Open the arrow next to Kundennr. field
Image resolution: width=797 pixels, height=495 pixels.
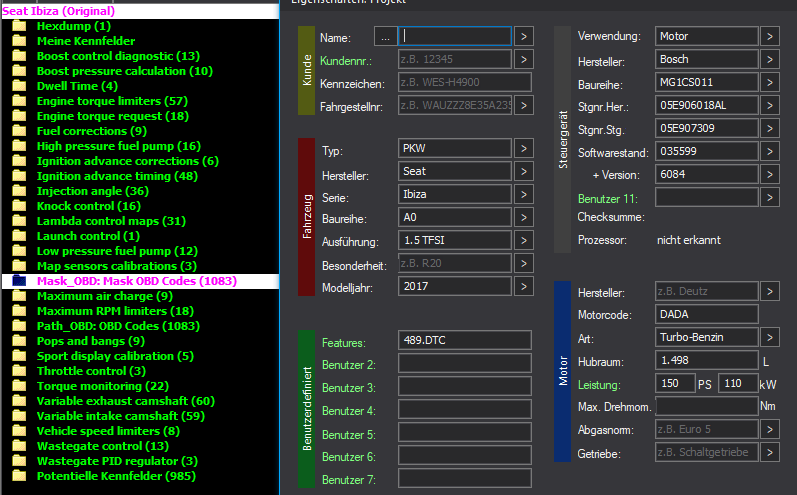(x=524, y=59)
